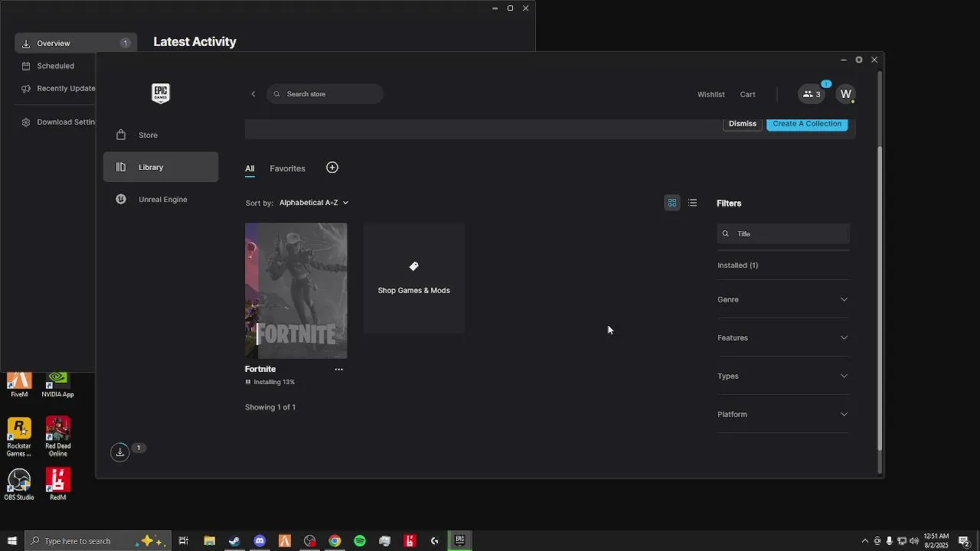Viewport: 980px width, 551px height.
Task: Open File Explorer from the taskbar
Action: (x=209, y=541)
